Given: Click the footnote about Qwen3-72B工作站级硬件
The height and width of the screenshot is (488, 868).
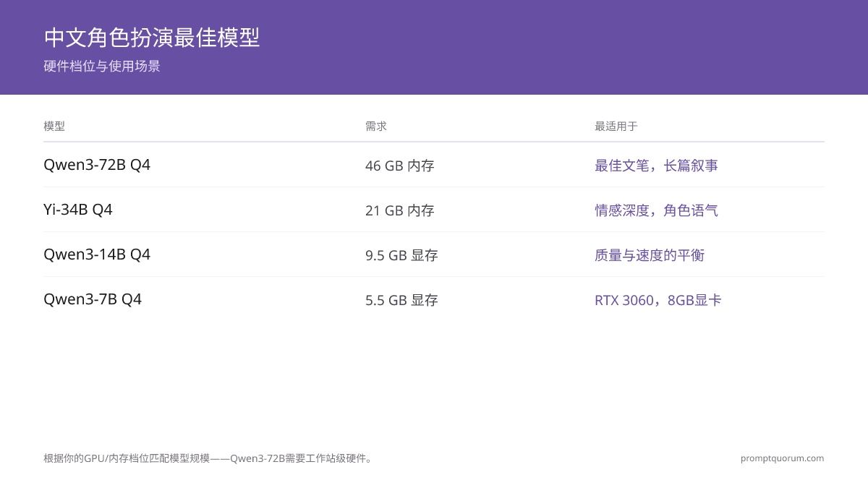Looking at the screenshot, I should click(x=209, y=458).
